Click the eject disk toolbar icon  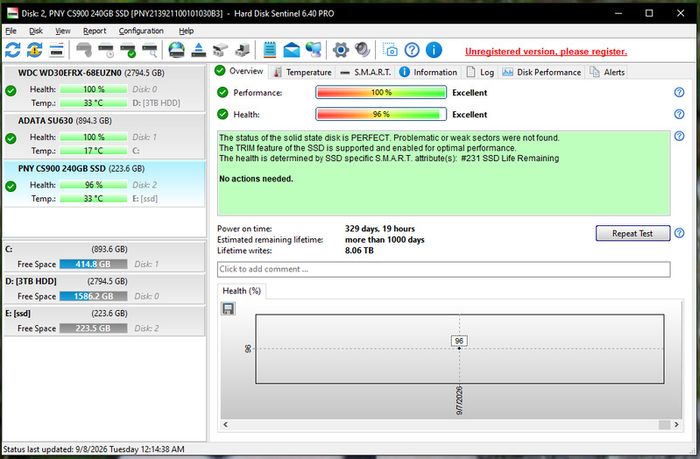199,50
